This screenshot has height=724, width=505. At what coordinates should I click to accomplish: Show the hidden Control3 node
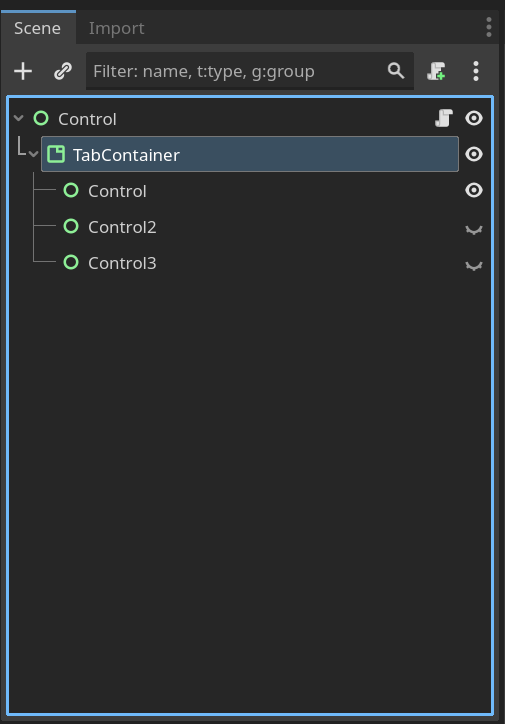point(474,265)
